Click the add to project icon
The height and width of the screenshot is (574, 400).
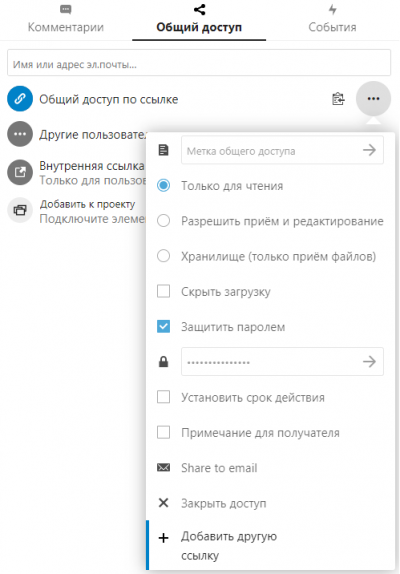click(x=20, y=210)
